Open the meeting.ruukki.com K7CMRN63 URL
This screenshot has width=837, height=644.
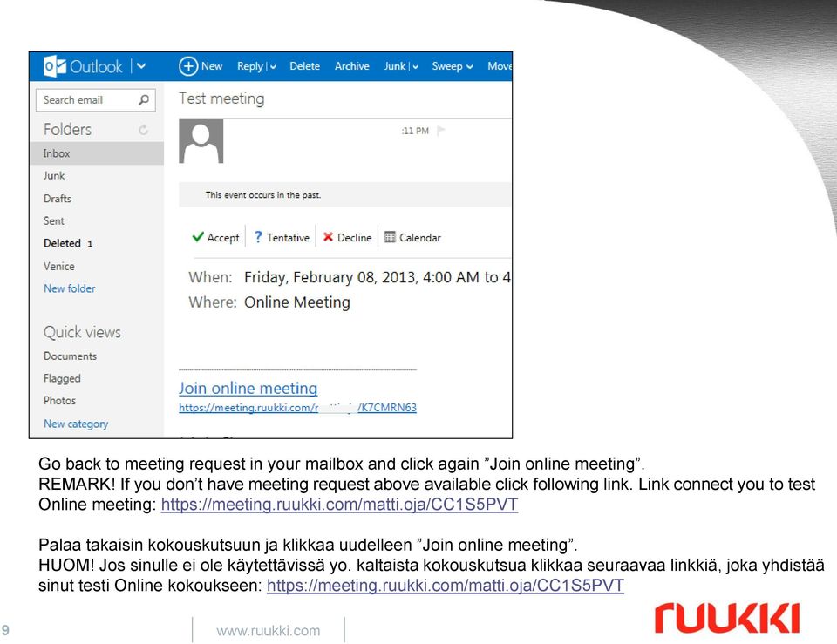[x=297, y=408]
